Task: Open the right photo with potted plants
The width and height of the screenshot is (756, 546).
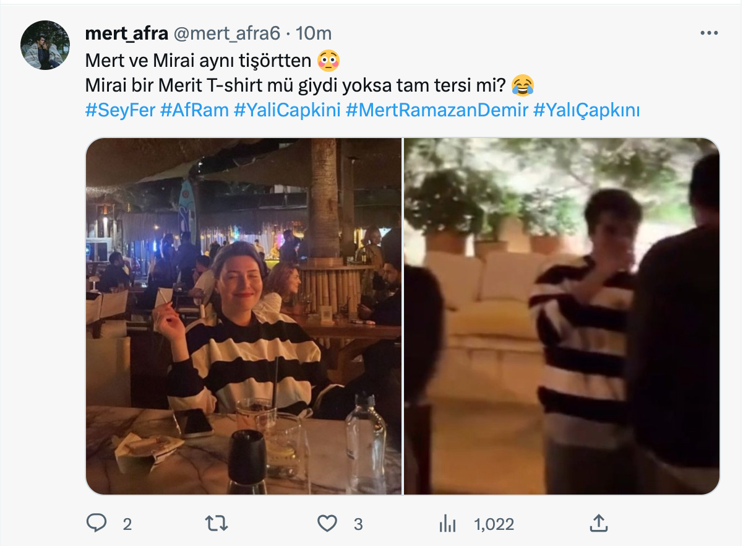Action: (x=562, y=316)
